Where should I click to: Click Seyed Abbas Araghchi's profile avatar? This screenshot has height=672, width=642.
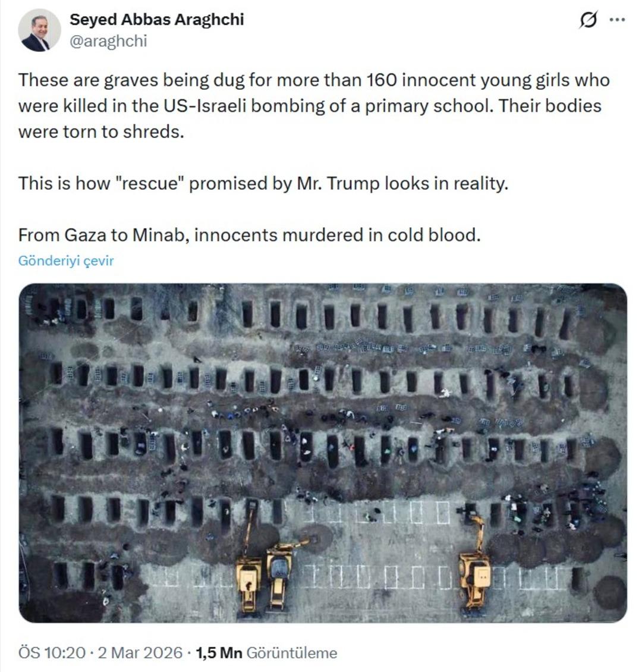pyautogui.click(x=39, y=30)
